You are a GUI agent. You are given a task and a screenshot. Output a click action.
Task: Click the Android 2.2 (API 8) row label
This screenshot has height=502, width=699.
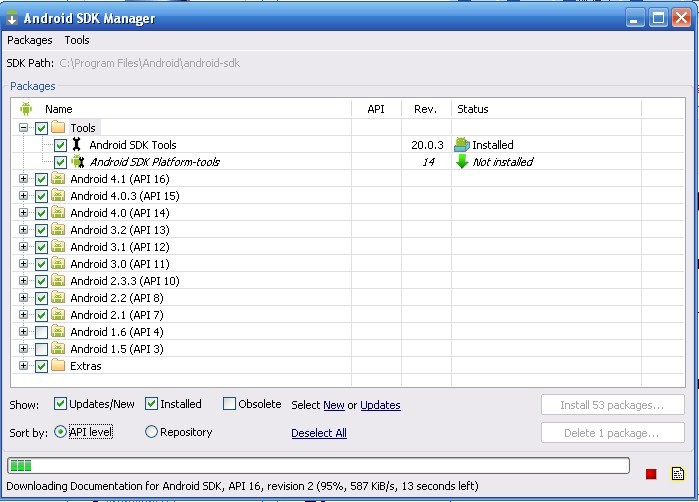117,298
